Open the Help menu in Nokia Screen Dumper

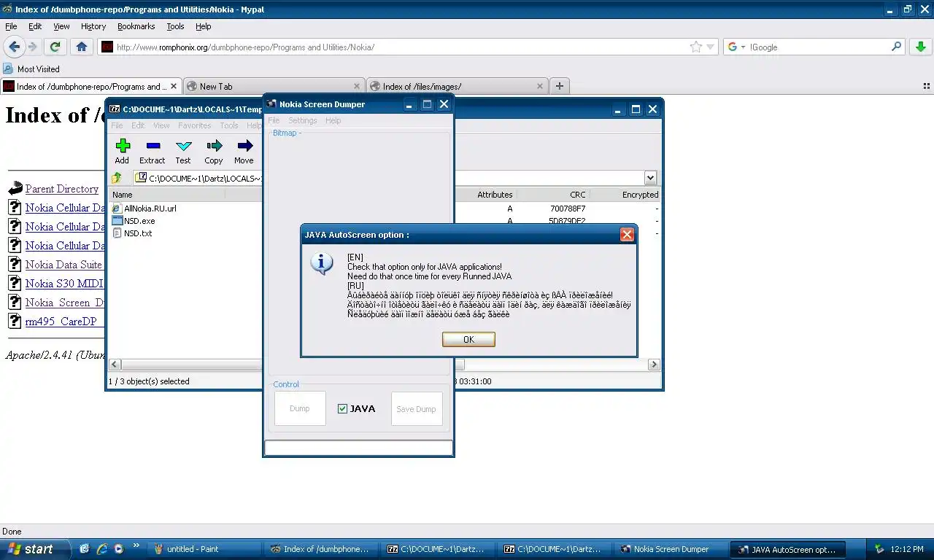coord(333,120)
